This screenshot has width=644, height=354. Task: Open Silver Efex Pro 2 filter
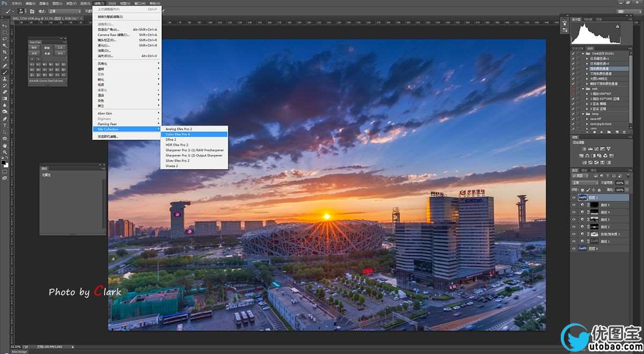pyautogui.click(x=178, y=160)
